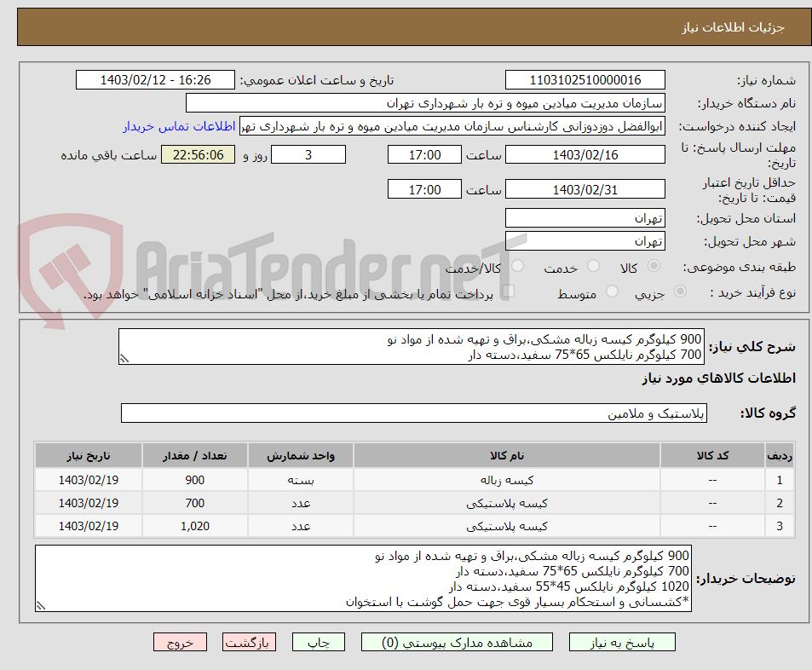Click the شماره نیاز number field
This screenshot has width=812, height=670.
click(x=585, y=80)
